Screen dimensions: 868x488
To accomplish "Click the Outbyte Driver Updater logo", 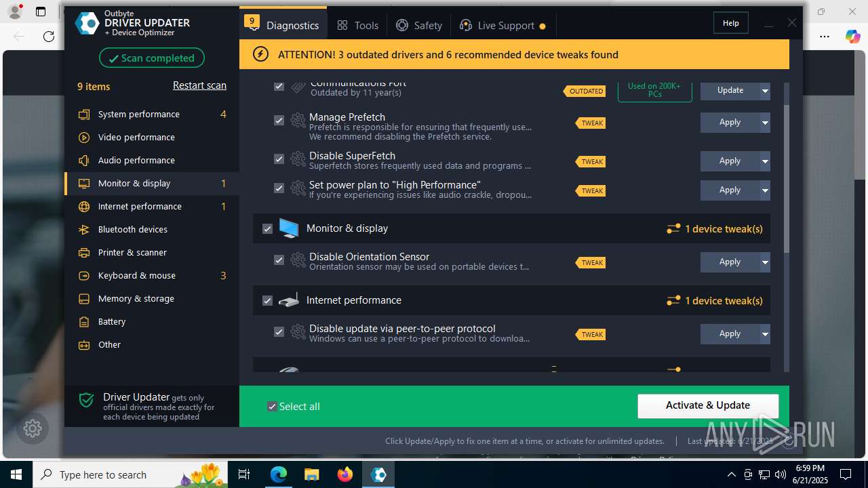I will 87,23.
